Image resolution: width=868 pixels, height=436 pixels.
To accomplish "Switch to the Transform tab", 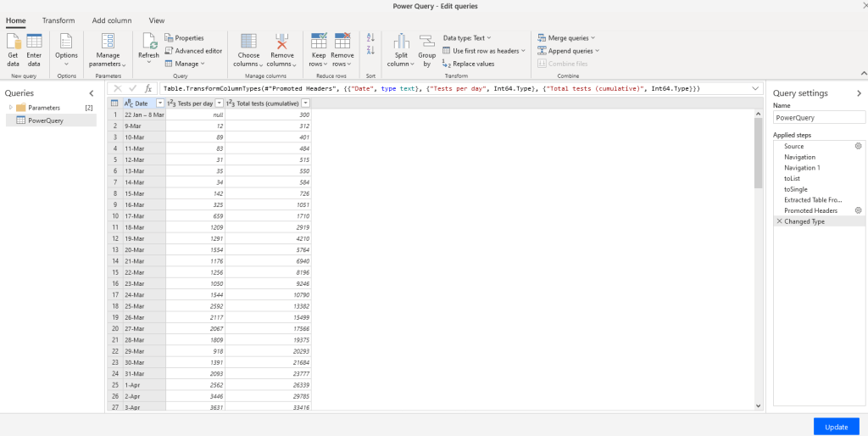I will [58, 20].
